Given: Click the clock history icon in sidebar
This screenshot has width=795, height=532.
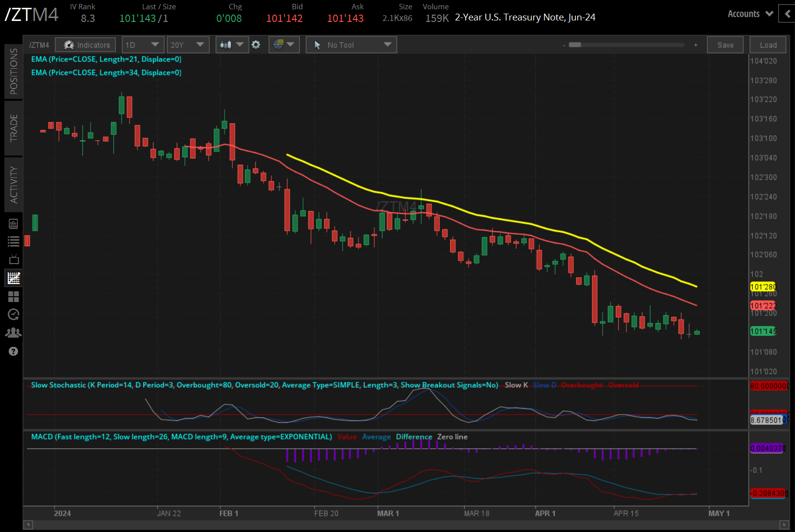Looking at the screenshot, I should 14,315.
